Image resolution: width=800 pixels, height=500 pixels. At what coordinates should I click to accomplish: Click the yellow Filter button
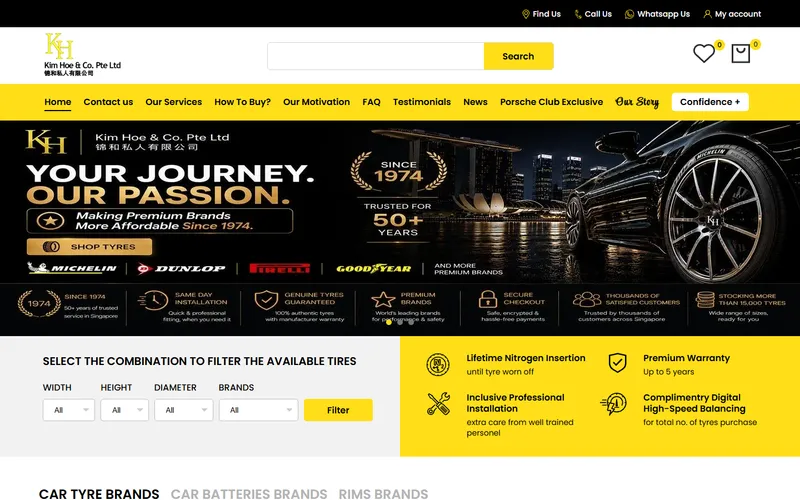(338, 410)
